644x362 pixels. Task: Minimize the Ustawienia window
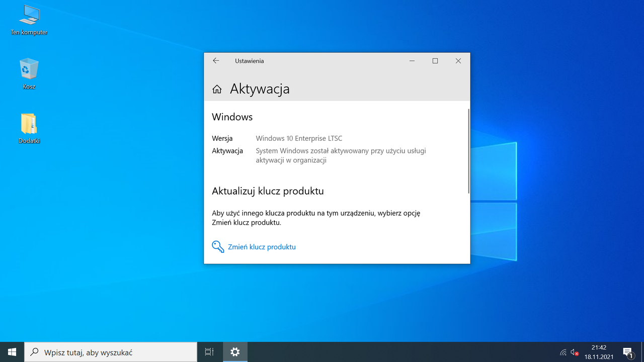click(412, 61)
